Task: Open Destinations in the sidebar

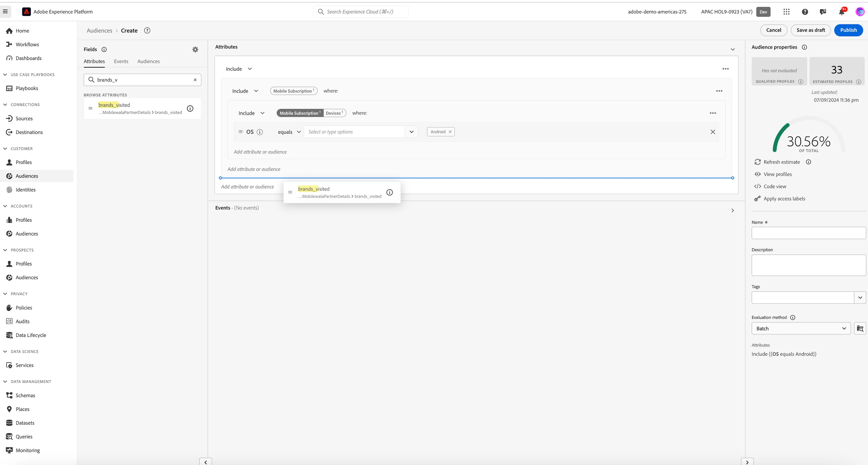Action: pyautogui.click(x=29, y=132)
